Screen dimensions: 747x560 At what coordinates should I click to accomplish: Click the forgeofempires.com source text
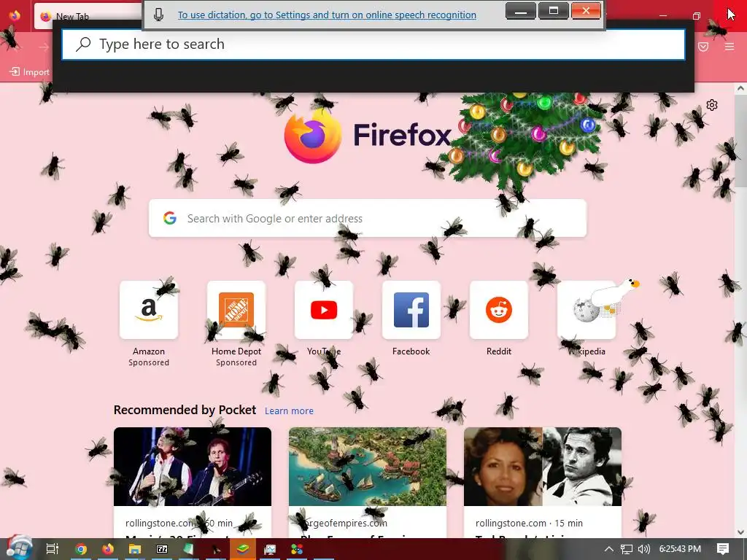(x=344, y=523)
